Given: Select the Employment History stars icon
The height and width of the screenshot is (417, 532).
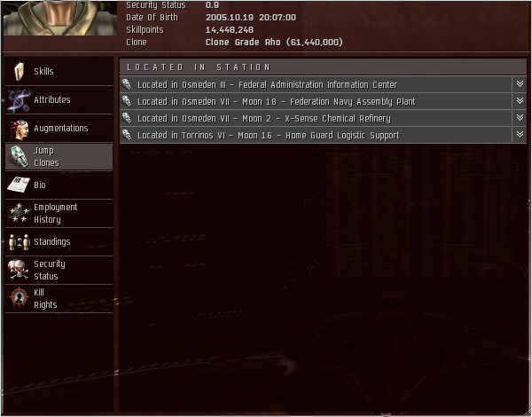Looking at the screenshot, I should (19, 213).
